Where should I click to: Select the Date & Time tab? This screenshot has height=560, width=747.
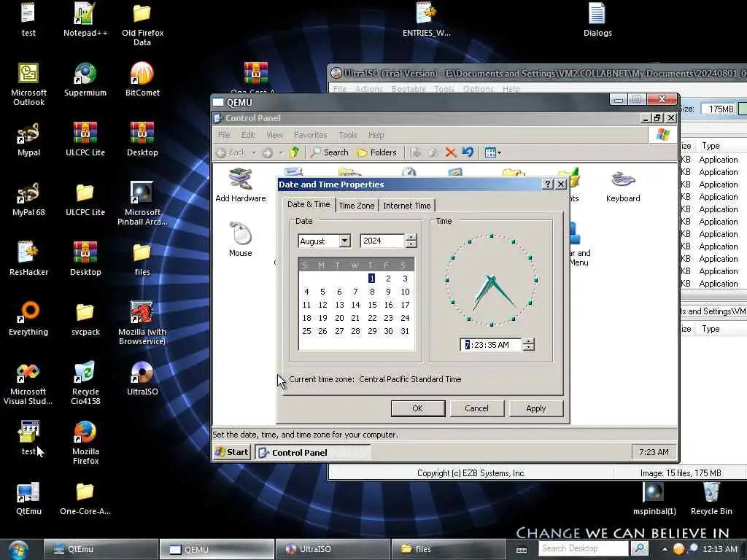[x=309, y=204]
